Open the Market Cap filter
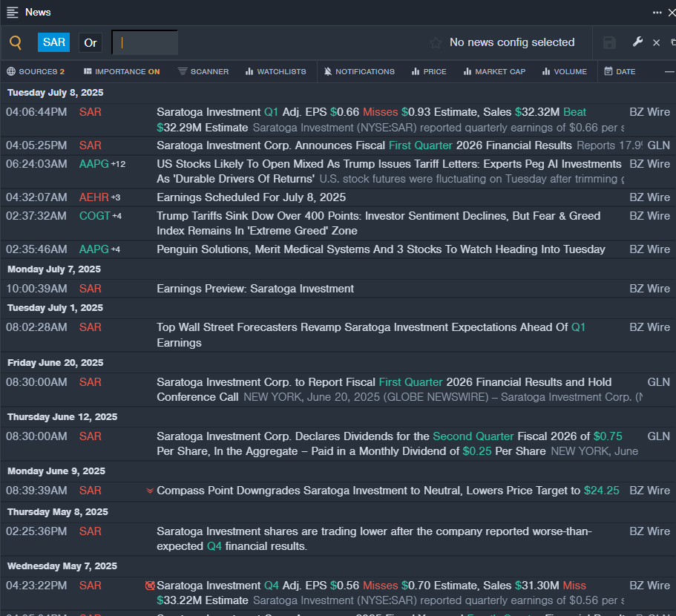Viewport: 676px width, 616px height. tap(494, 71)
